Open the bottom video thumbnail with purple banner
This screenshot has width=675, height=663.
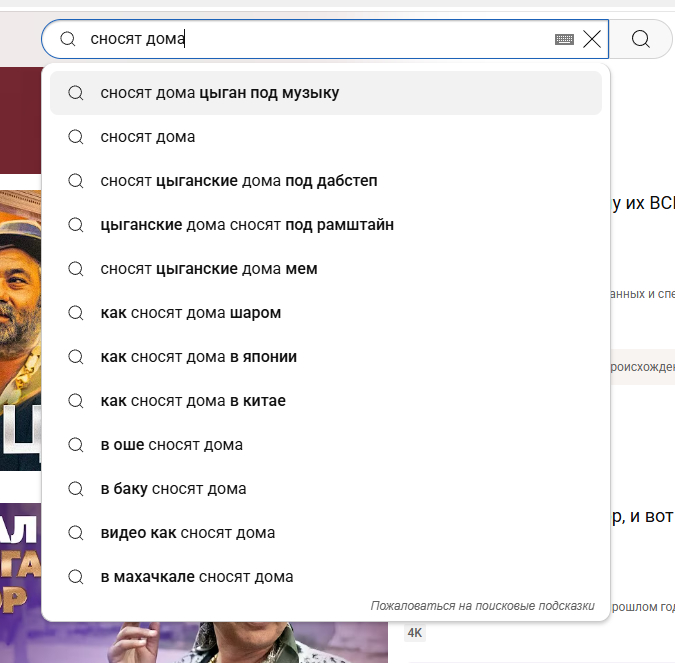point(20,580)
